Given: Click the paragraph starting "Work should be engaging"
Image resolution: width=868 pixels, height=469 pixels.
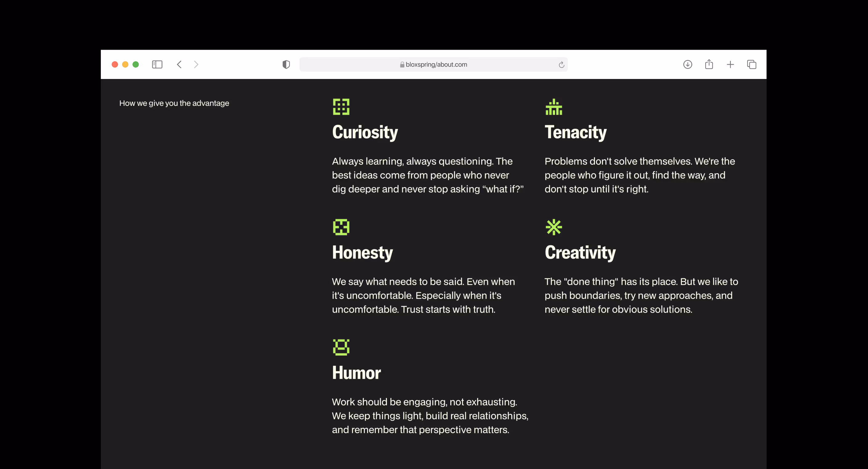Looking at the screenshot, I should [430, 416].
